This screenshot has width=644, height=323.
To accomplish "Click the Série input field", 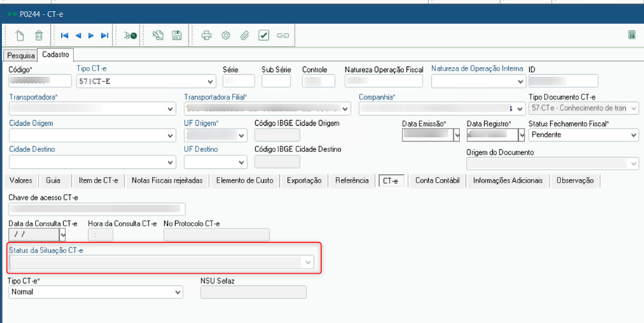I will coord(238,81).
